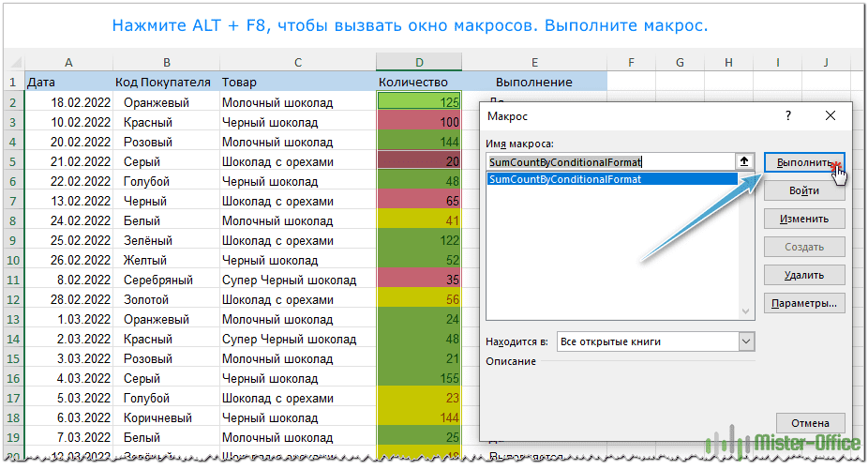Select the cell containing Супер Черный шоколад in row 11
Screen dimensions: 868x470
pyautogui.click(x=296, y=280)
